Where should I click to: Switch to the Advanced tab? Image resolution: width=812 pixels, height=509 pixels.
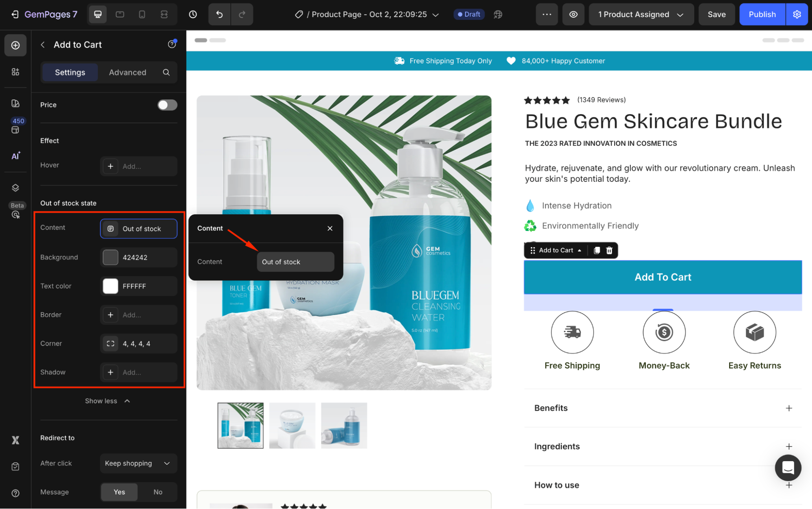pos(127,73)
